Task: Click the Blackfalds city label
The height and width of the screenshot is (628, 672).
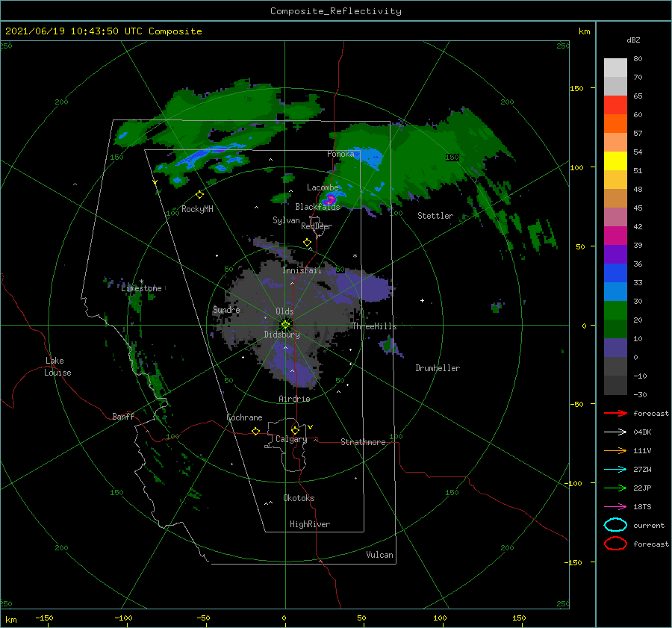Action: tap(317, 207)
